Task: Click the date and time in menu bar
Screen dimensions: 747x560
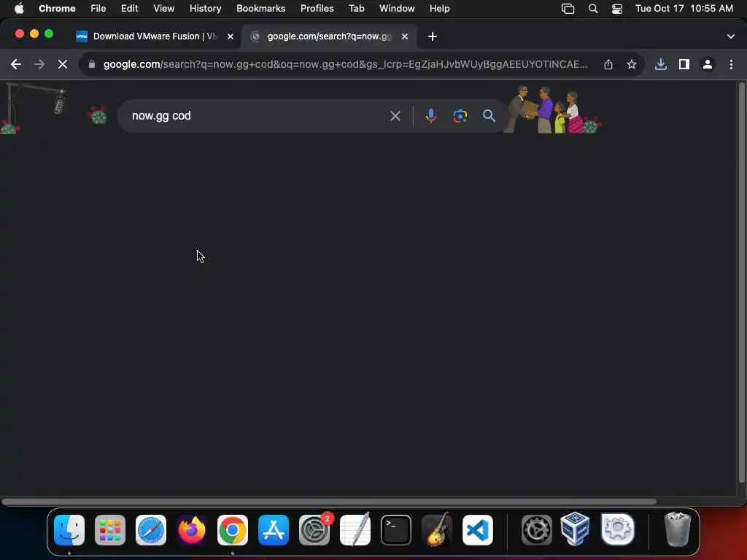Action: 684,9
